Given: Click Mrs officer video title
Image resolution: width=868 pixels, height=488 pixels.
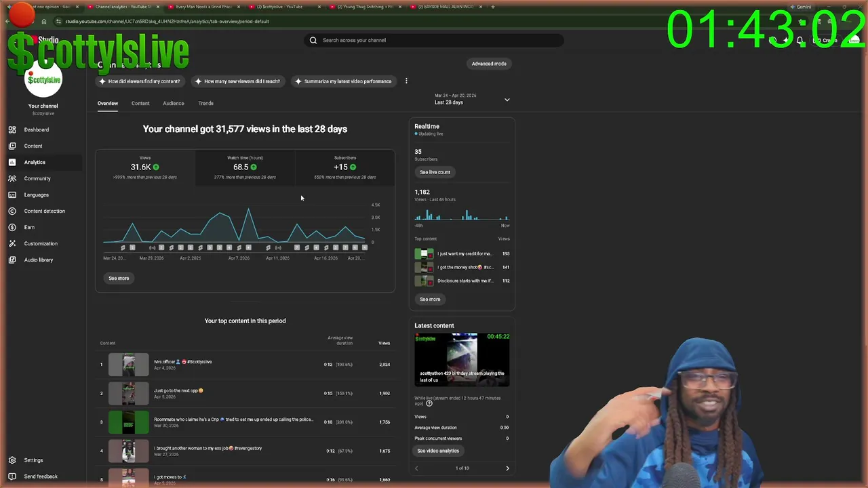Looking at the screenshot, I should coord(183,362).
